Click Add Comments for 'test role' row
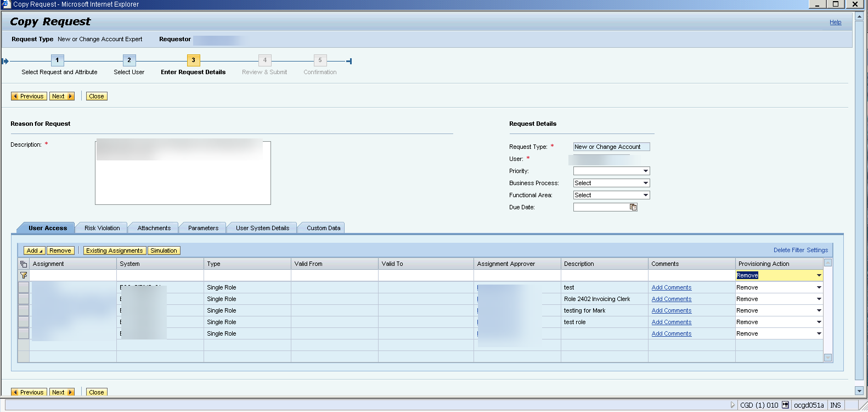Image resolution: width=868 pixels, height=412 pixels. (672, 322)
